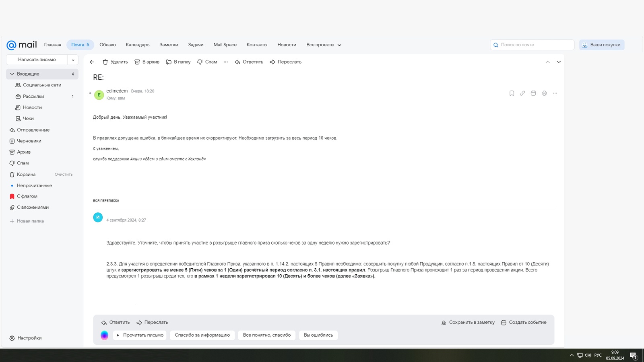Switch to the Календарь tab
Screen dimensions: 644x362
(x=138, y=45)
